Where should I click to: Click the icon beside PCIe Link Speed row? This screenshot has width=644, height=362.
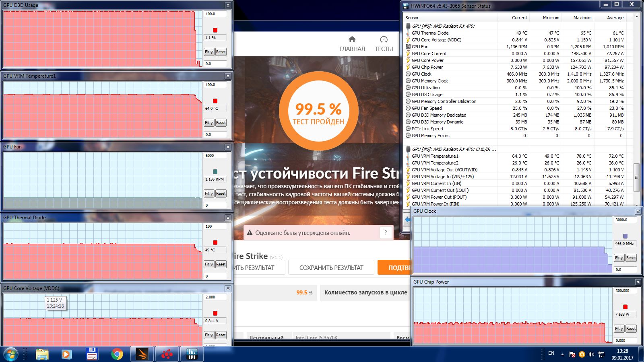408,129
